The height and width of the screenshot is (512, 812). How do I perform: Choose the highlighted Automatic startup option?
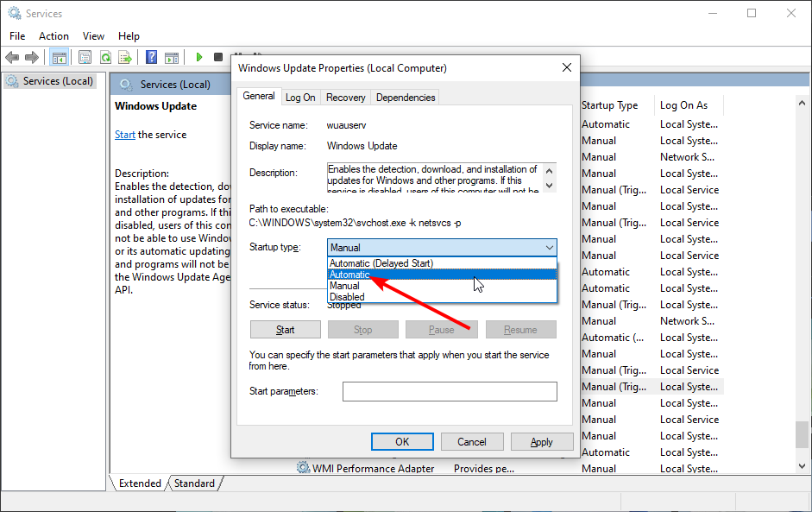coord(443,275)
